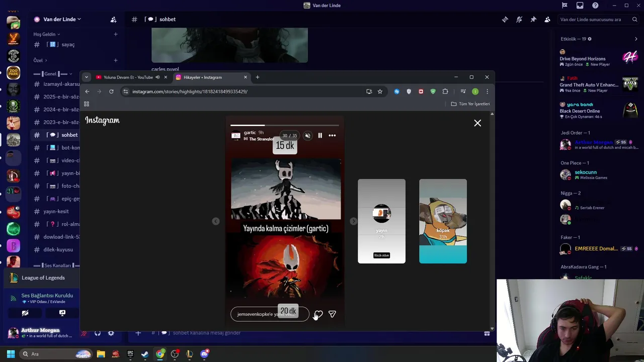Open Black Desert Online activity entry
This screenshot has height=362, width=644.
point(599,110)
